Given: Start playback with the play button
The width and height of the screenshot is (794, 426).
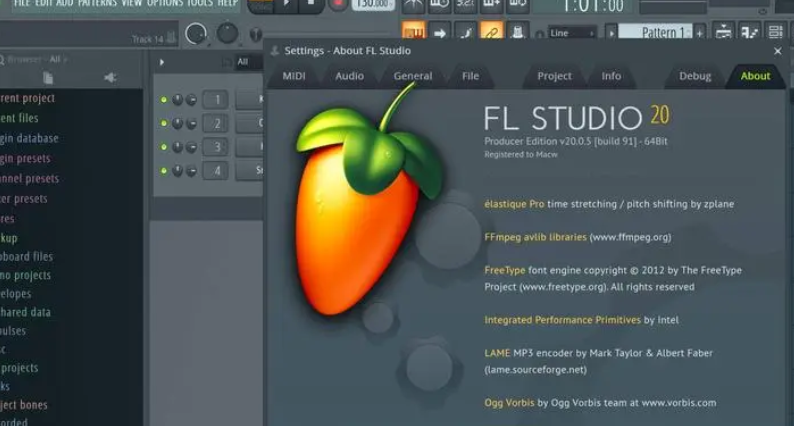Looking at the screenshot, I should pyautogui.click(x=287, y=4).
